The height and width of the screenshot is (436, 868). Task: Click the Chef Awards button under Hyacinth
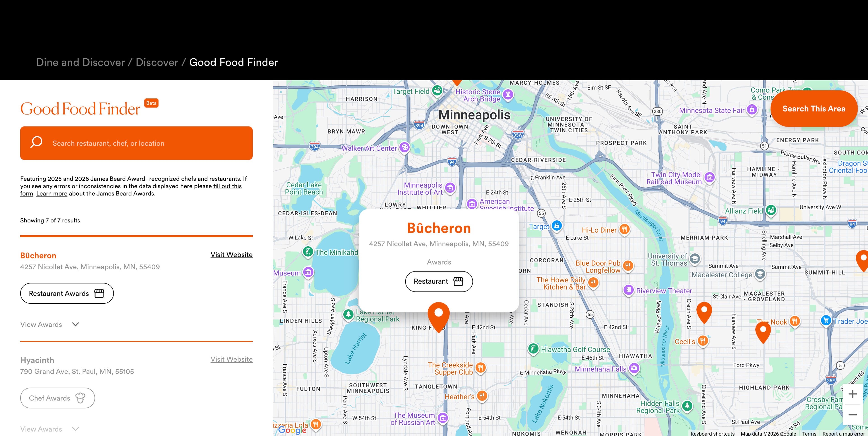coord(58,398)
